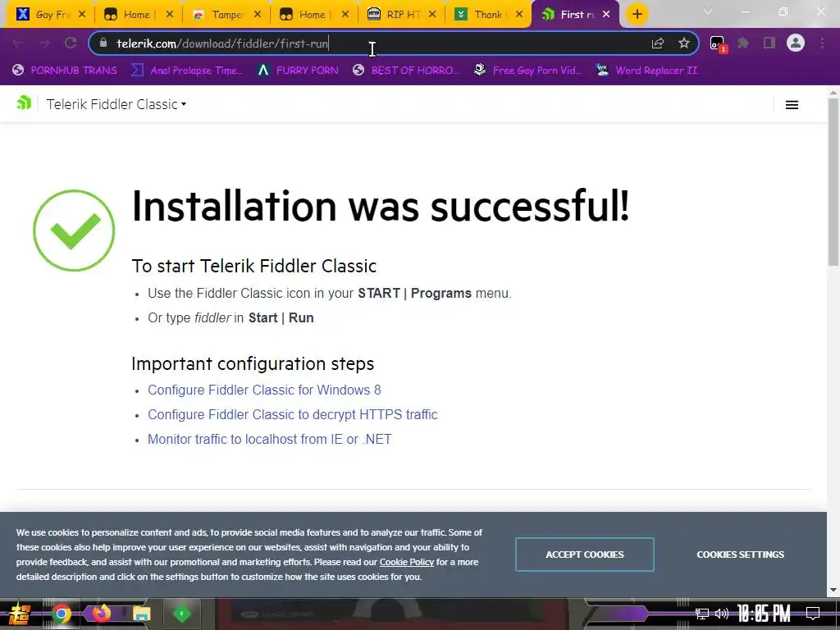This screenshot has width=840, height=630.
Task: Click the COOKIES SETTINGS button
Action: point(741,555)
